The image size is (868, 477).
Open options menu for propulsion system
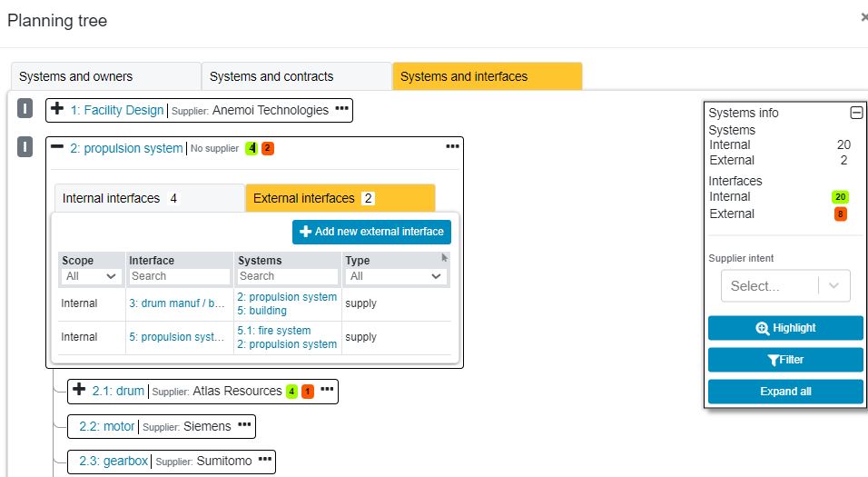(x=453, y=146)
